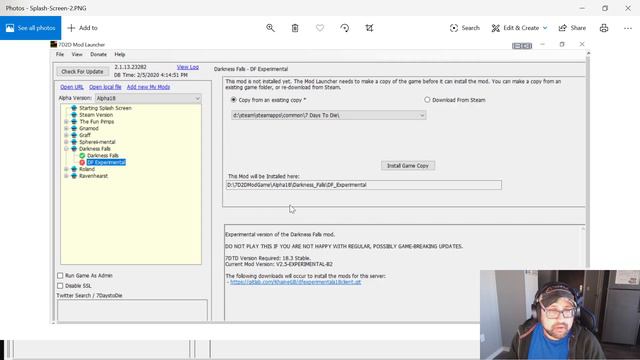
Task: Select Steam Version in the tree
Action: point(96,115)
